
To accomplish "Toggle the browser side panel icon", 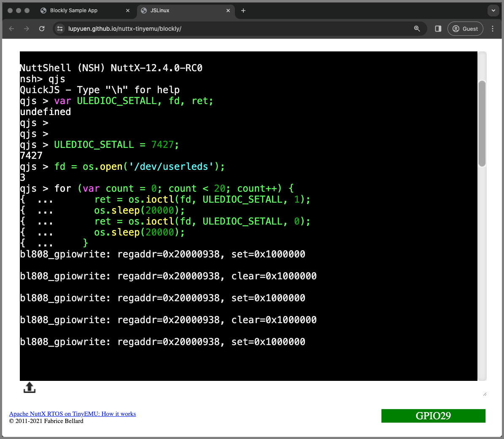I will (438, 29).
